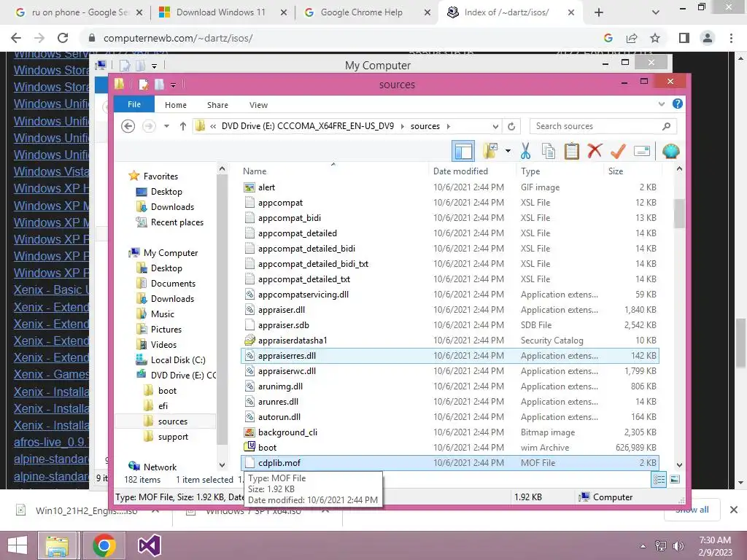Switch to large icons view in status bar
The height and width of the screenshot is (560, 747).
point(675,479)
